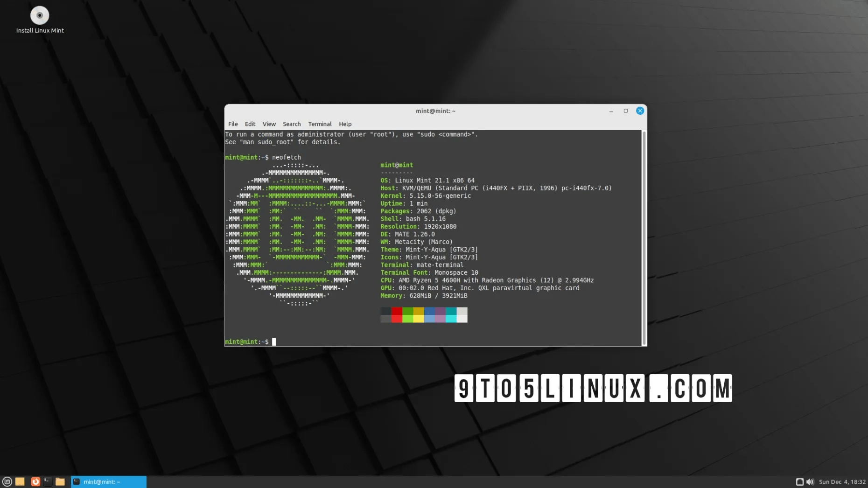868x488 pixels.
Task: Click the 'Kernel: 5.15.0-56-generic' line
Action: coord(425,195)
